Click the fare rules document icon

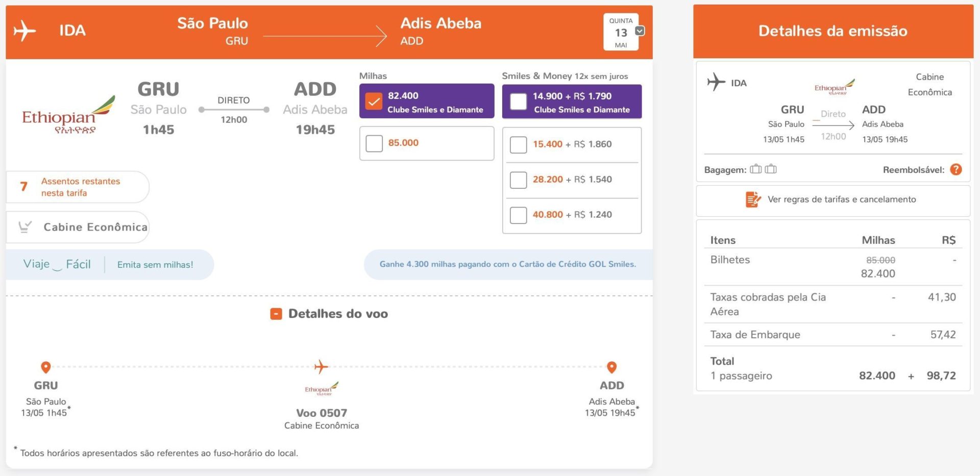pyautogui.click(x=753, y=199)
